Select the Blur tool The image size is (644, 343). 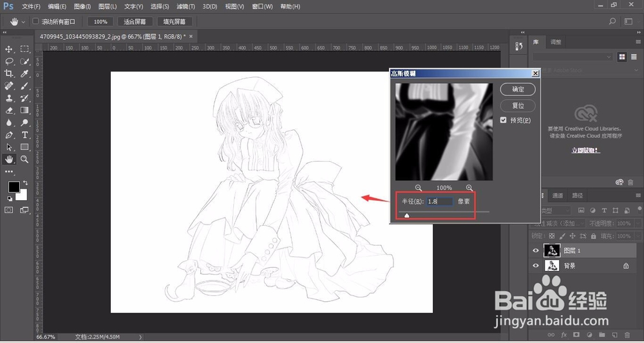8,123
